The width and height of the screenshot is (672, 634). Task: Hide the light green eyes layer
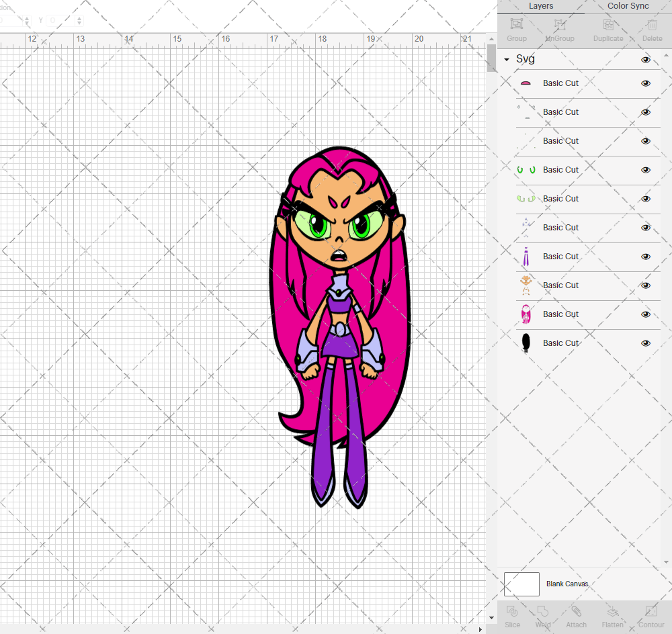coord(645,199)
